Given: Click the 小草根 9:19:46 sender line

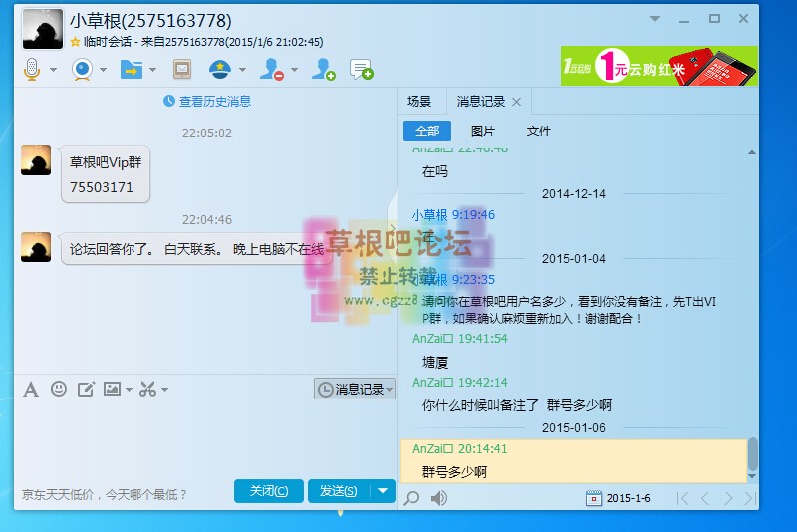Looking at the screenshot, I should (453, 215).
